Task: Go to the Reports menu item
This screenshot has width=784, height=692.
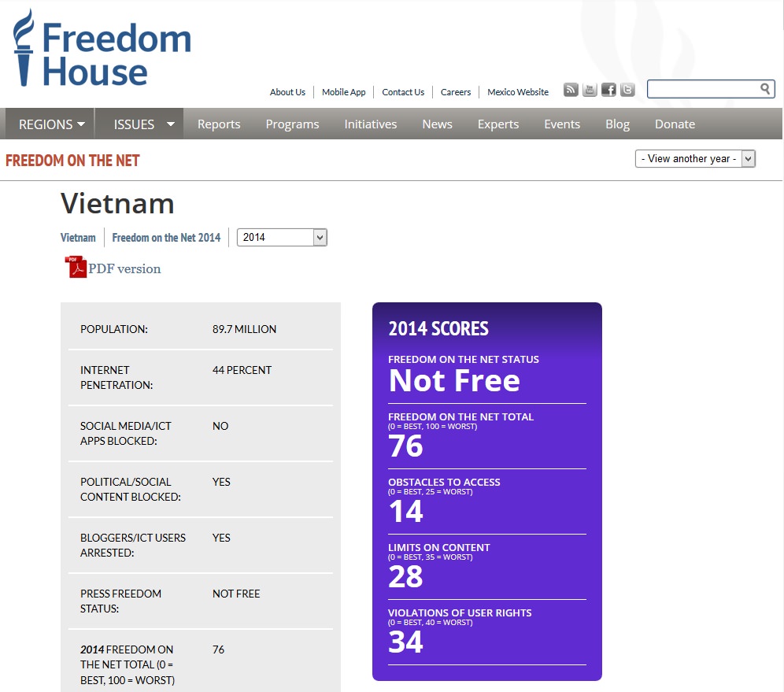Action: (x=219, y=124)
